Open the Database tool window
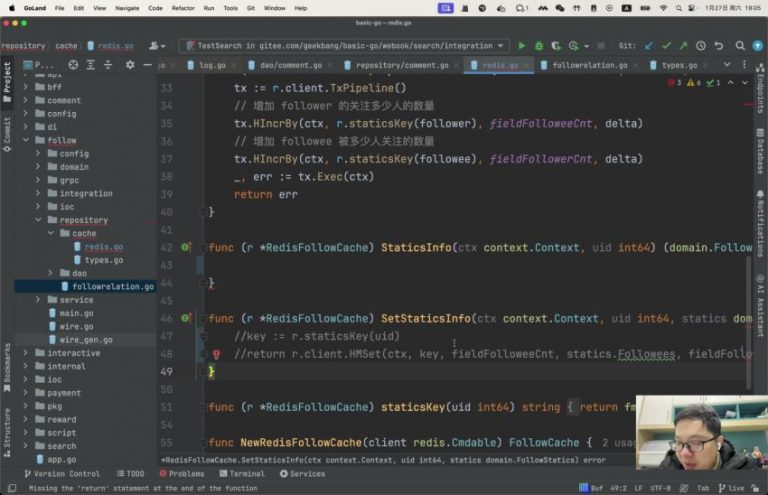Image resolution: width=768 pixels, height=495 pixels. pos(760,151)
